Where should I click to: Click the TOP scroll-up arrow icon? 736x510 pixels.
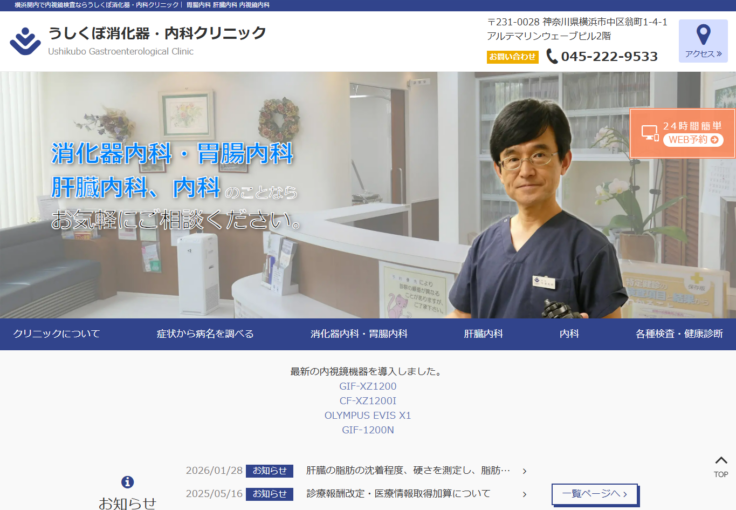720,461
